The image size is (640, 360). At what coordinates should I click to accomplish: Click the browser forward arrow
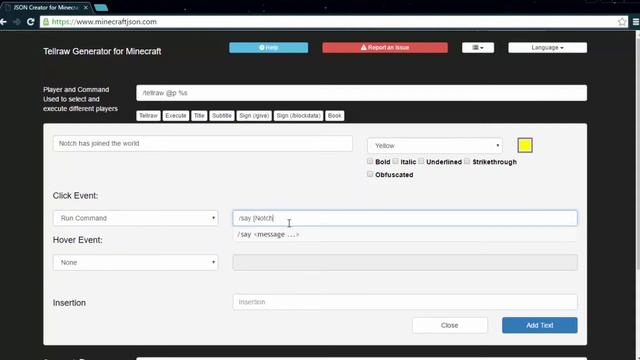coord(17,22)
